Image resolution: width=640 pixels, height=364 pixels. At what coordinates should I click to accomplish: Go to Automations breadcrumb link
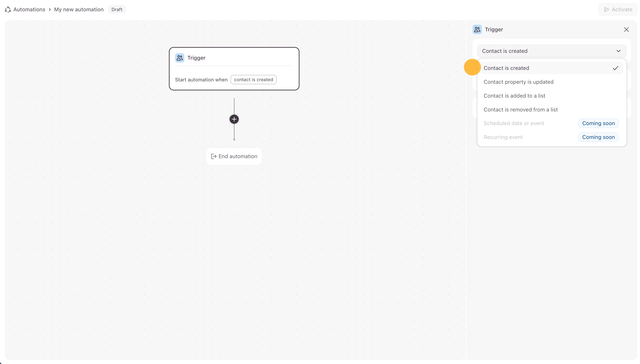click(x=29, y=10)
